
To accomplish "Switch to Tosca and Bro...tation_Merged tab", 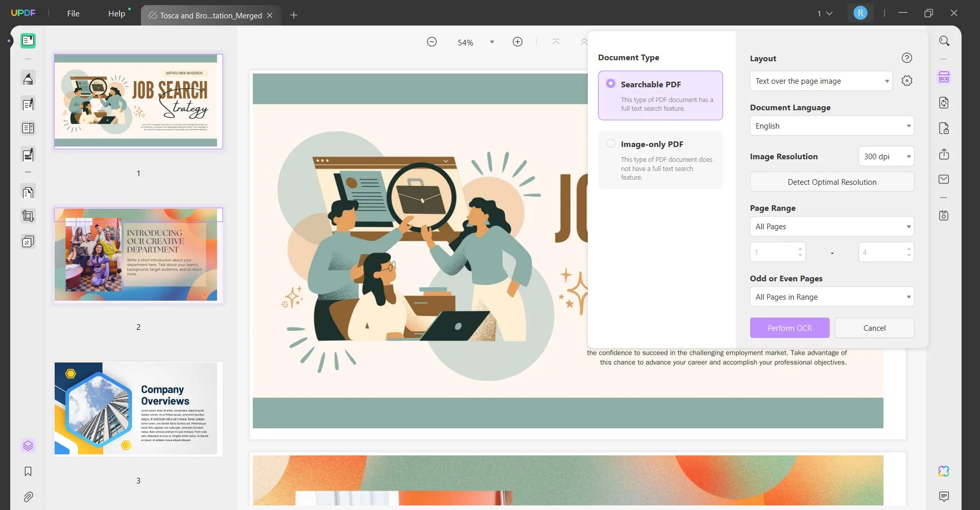I will click(x=210, y=15).
